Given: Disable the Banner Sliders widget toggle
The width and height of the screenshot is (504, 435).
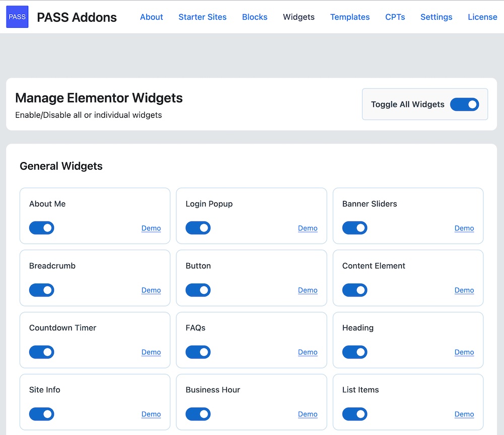Looking at the screenshot, I should click(x=355, y=228).
